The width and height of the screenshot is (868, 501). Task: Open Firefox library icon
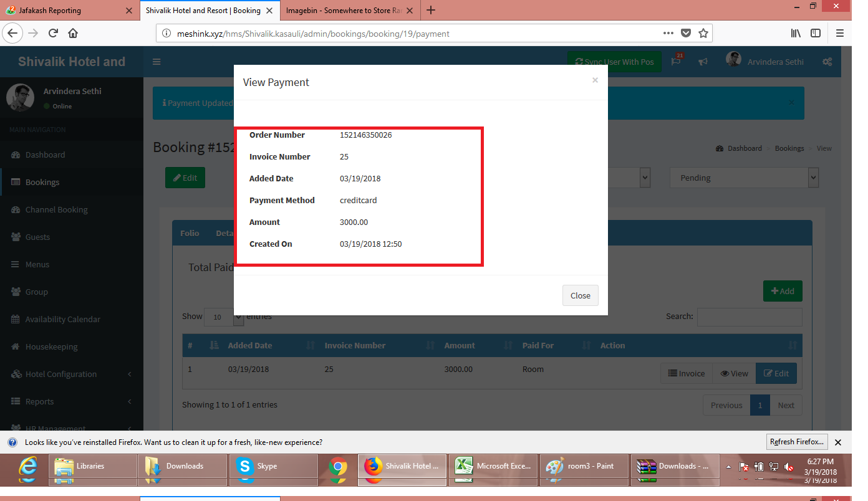[x=796, y=33]
